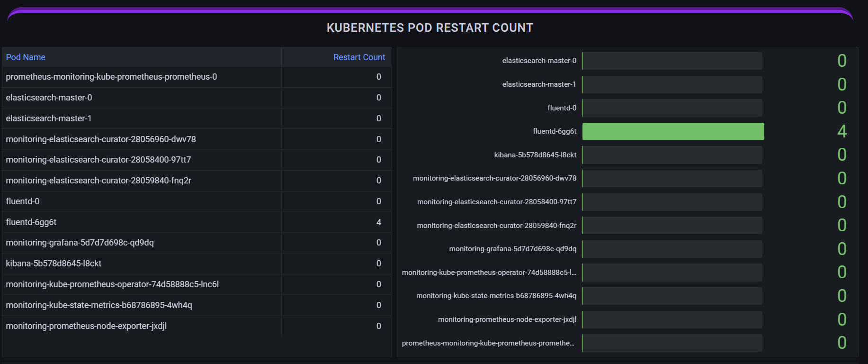The height and width of the screenshot is (364, 868).
Task: Open the Kubernetes Pod Restart Count panel title
Action: point(430,28)
